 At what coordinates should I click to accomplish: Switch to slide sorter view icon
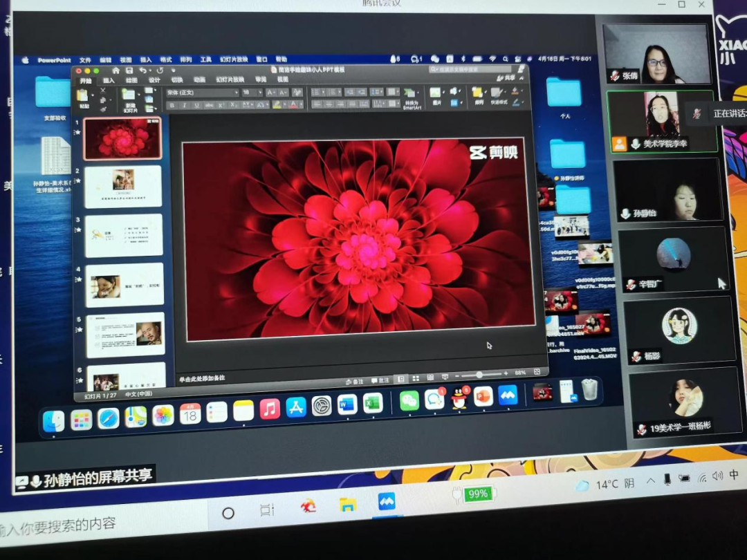416,379
